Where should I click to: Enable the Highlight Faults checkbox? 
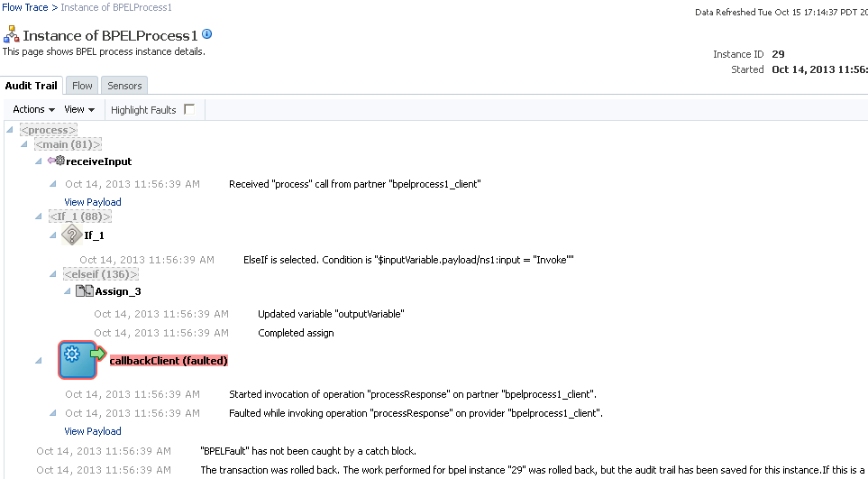click(x=189, y=109)
